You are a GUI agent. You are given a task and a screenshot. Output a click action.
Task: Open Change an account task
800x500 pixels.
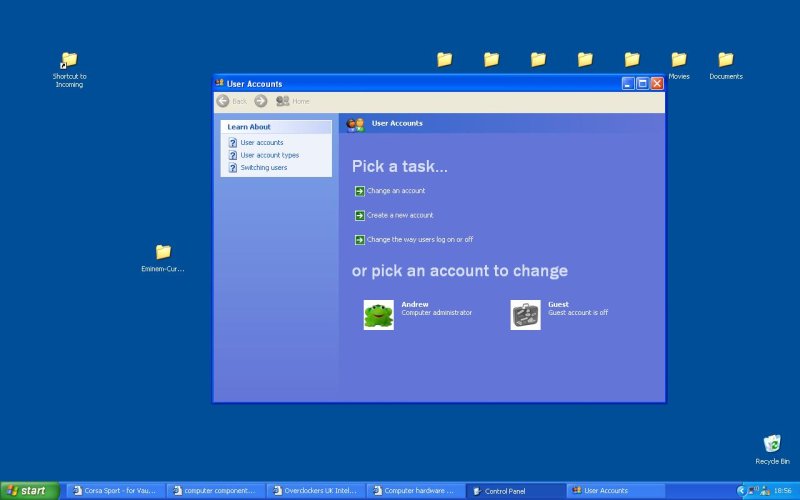(396, 191)
